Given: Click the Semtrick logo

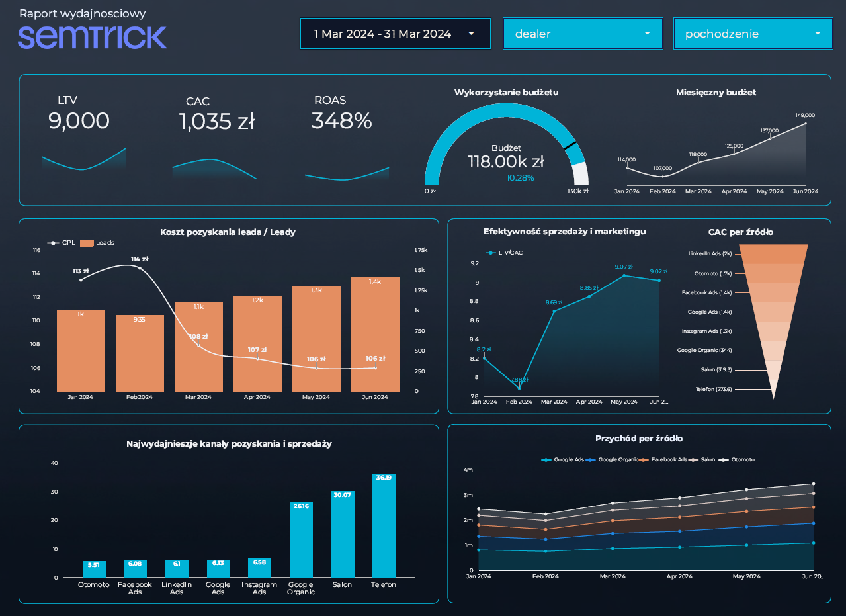Looking at the screenshot, I should pyautogui.click(x=92, y=38).
